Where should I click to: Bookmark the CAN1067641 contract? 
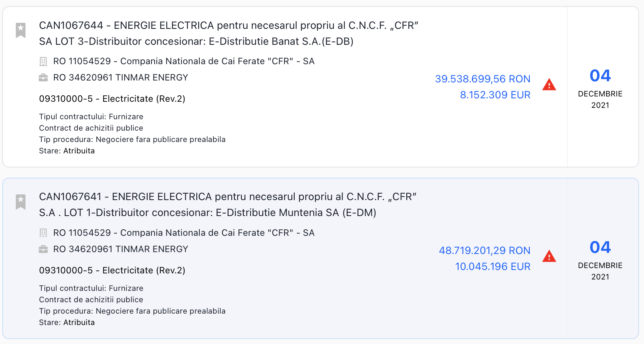pos(21,202)
